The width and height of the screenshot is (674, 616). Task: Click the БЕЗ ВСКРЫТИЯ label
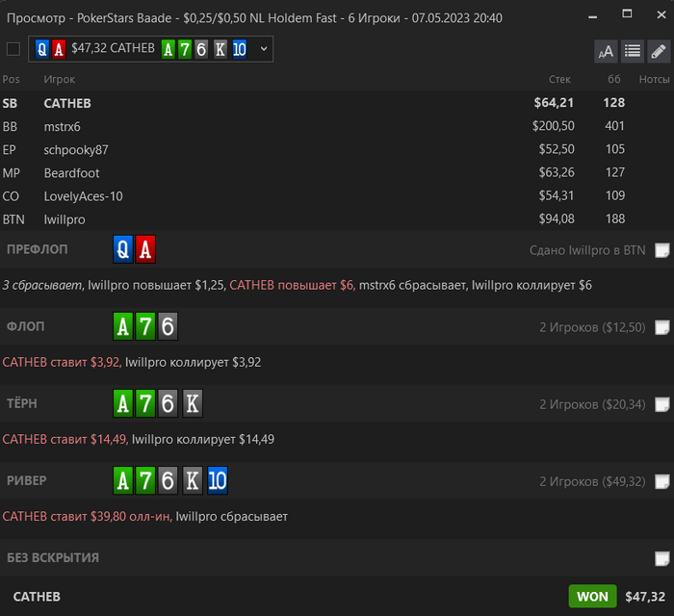pos(53,557)
